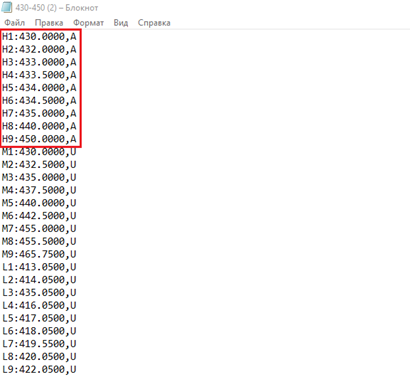410x377 pixels.
Task: Click the line L8:420.0500,U
Action: [x=39, y=357]
